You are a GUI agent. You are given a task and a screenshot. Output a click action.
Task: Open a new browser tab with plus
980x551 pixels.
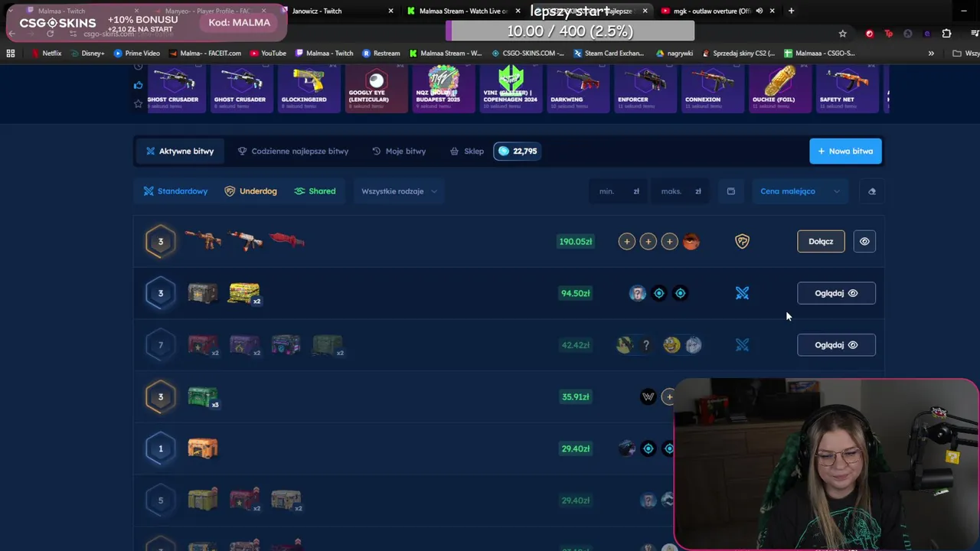(791, 11)
